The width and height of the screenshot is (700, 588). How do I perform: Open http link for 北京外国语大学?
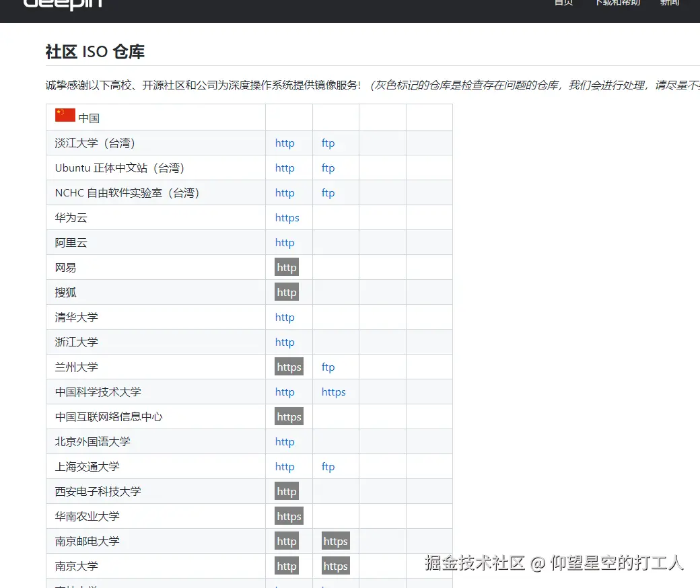285,441
